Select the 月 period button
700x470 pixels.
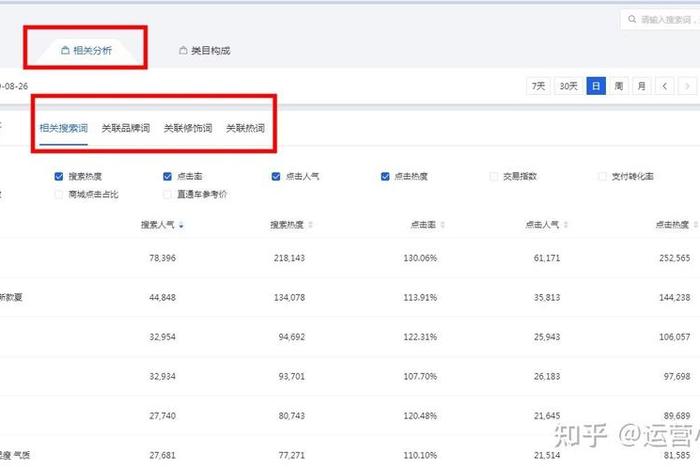642,86
